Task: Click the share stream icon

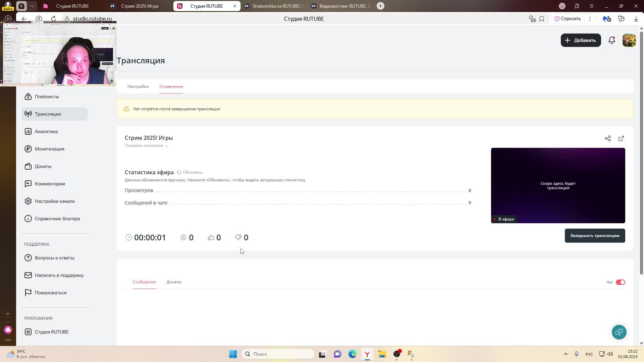Action: click(x=607, y=138)
